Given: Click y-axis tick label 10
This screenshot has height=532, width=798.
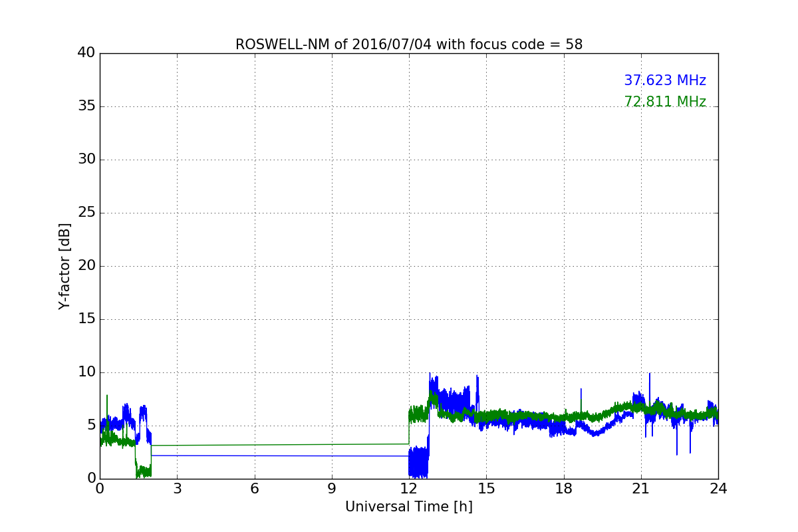Looking at the screenshot, I should (86, 372).
